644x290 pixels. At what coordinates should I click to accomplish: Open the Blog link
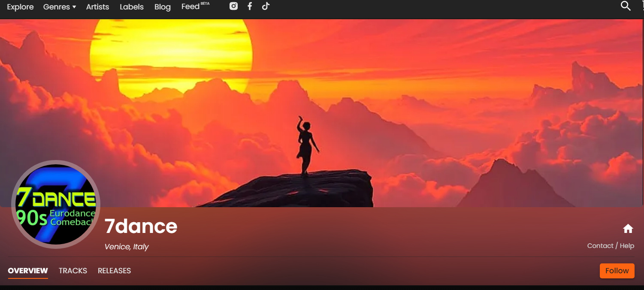click(162, 7)
